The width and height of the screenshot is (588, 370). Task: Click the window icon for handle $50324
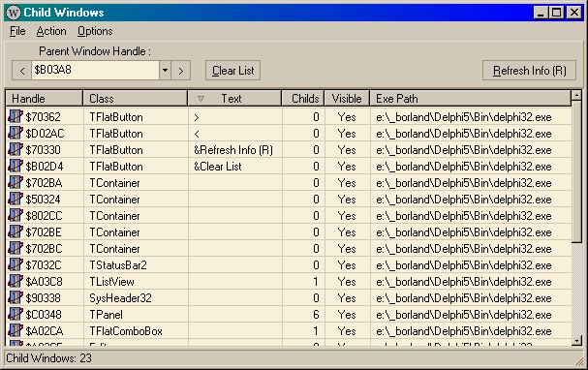point(15,200)
